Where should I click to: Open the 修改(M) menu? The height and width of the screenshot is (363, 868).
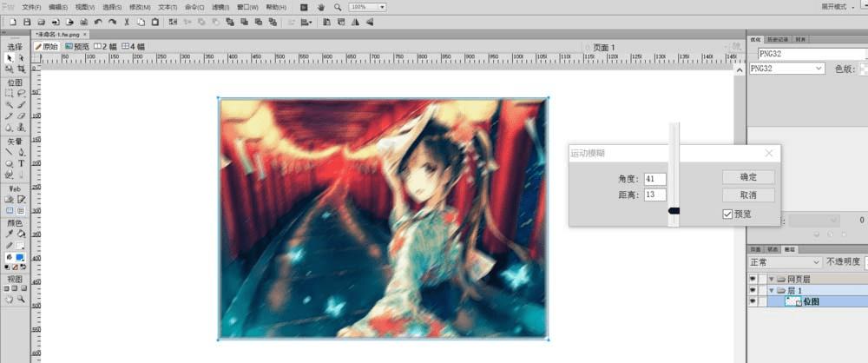click(140, 7)
